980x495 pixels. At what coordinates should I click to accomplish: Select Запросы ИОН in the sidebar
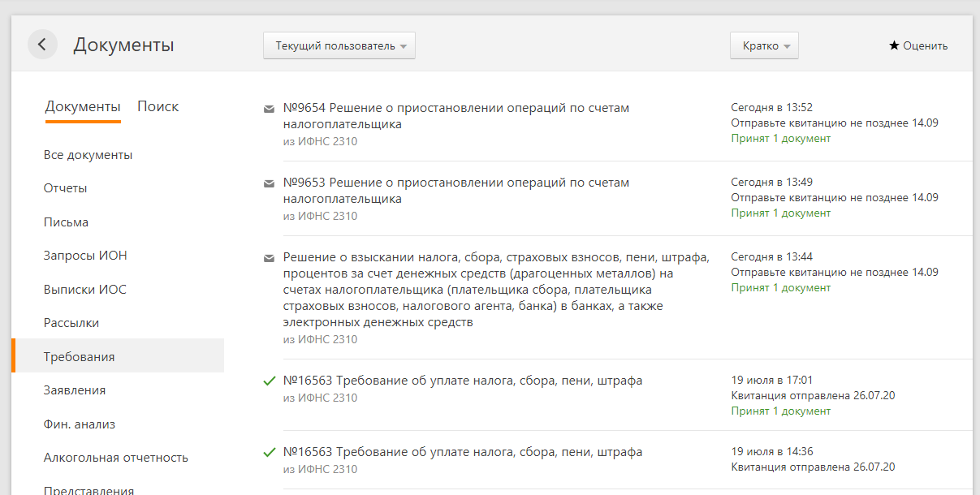tap(85, 256)
